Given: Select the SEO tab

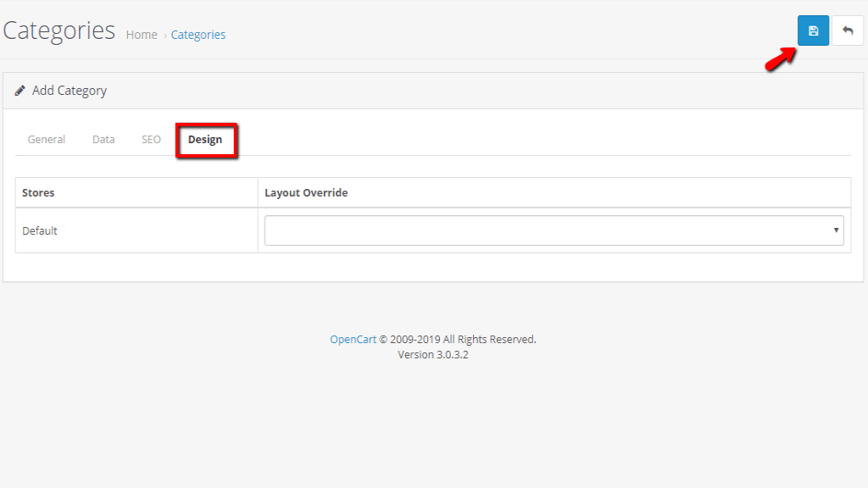Looking at the screenshot, I should (x=150, y=139).
